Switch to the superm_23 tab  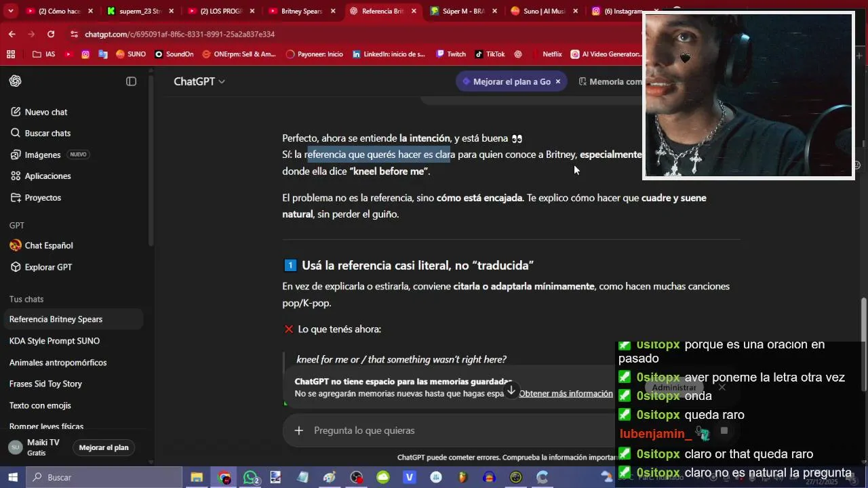[x=140, y=11]
